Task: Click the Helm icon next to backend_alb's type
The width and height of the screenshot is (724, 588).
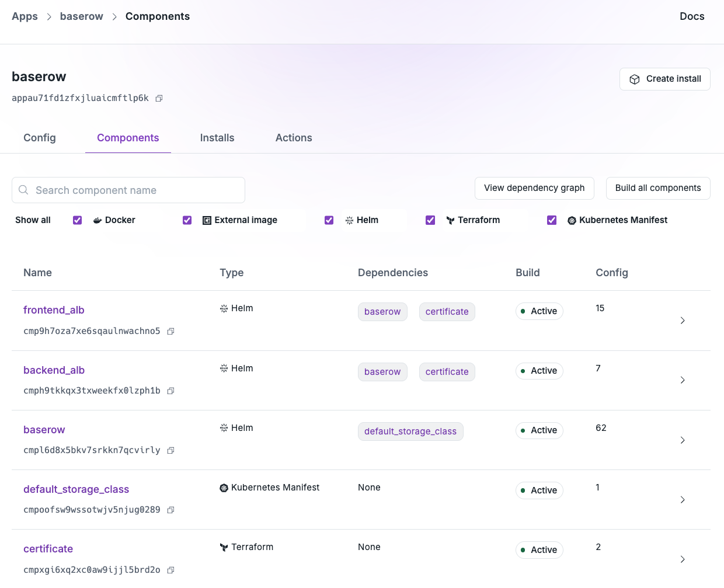Action: coord(224,368)
